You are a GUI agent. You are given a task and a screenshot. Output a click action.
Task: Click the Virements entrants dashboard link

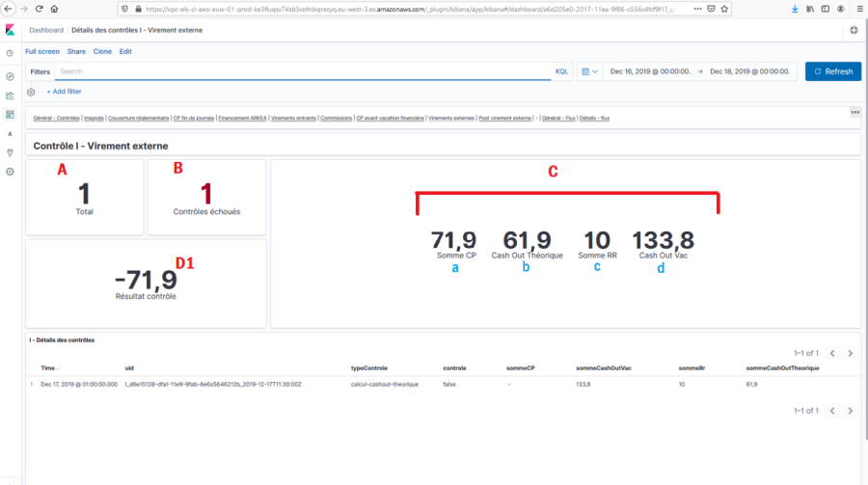pyautogui.click(x=293, y=118)
